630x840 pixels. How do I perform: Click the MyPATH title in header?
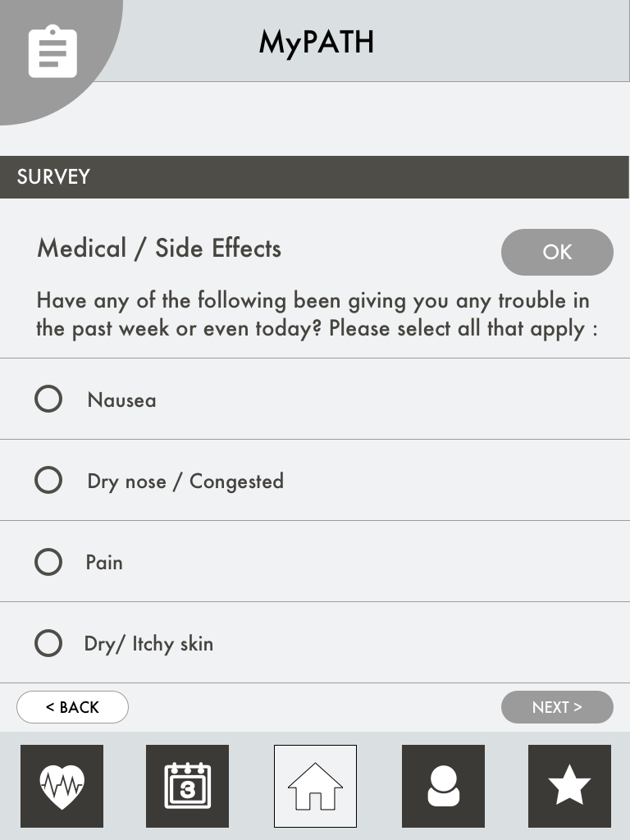coord(316,43)
